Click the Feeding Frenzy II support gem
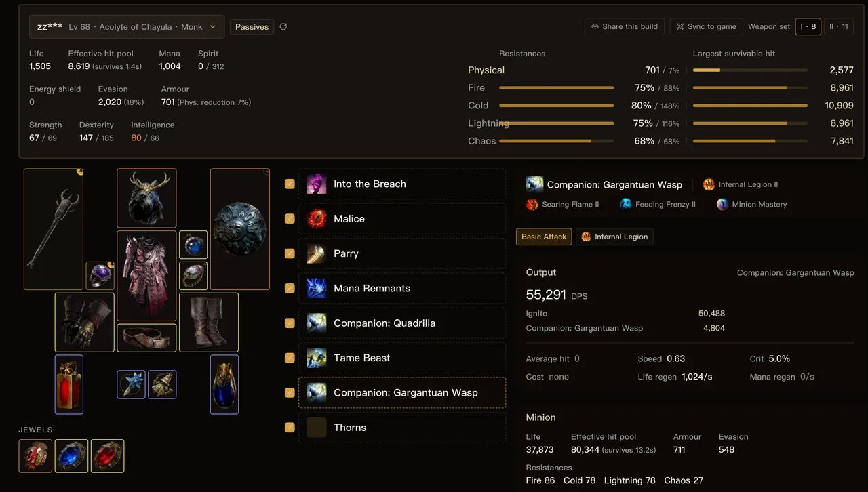The image size is (868, 492). pyautogui.click(x=658, y=204)
